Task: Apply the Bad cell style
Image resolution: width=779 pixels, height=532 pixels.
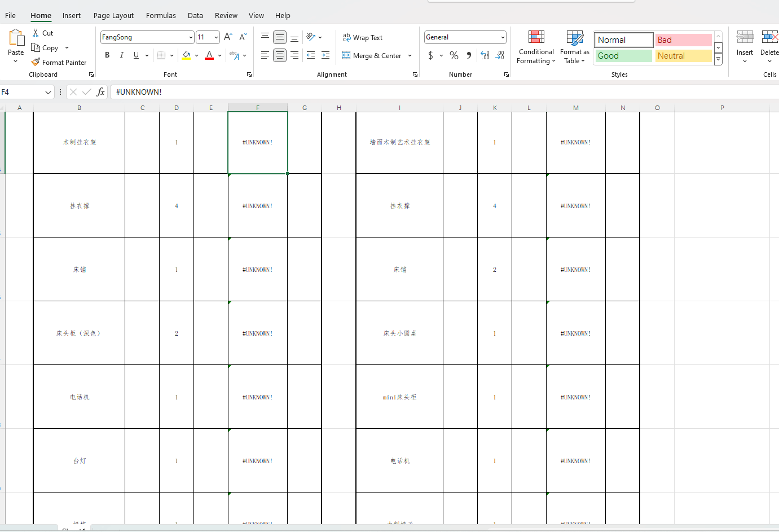Action: 683,40
